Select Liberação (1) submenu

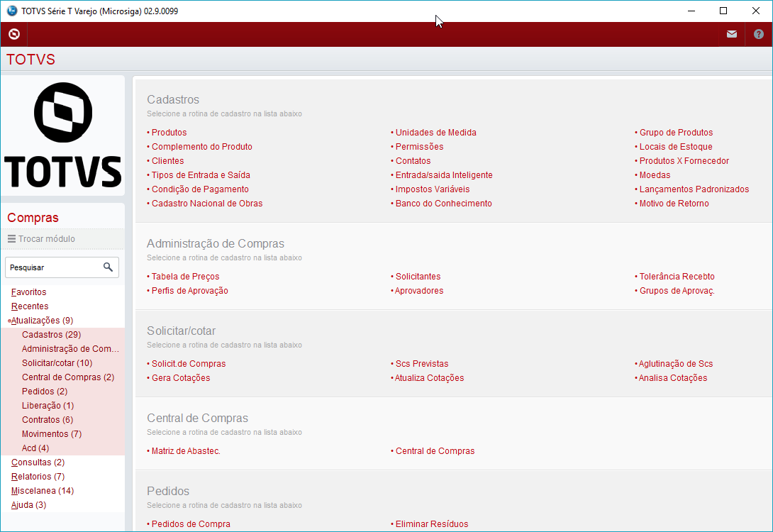click(48, 406)
